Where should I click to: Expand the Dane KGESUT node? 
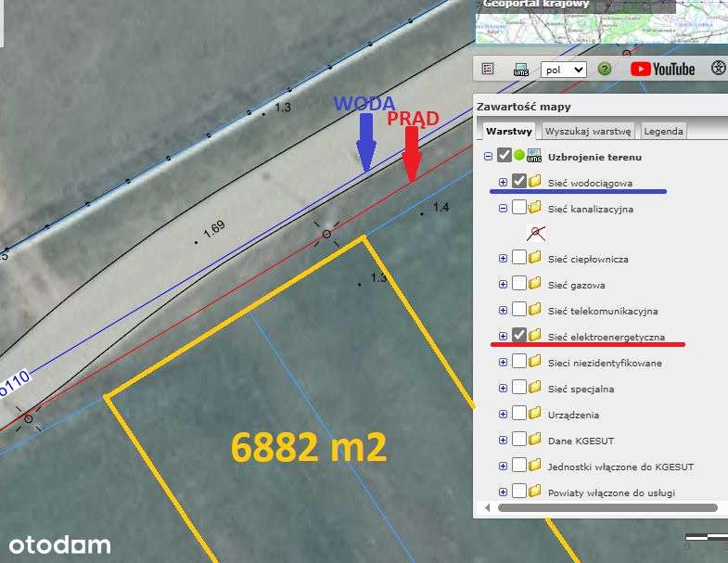(503, 441)
